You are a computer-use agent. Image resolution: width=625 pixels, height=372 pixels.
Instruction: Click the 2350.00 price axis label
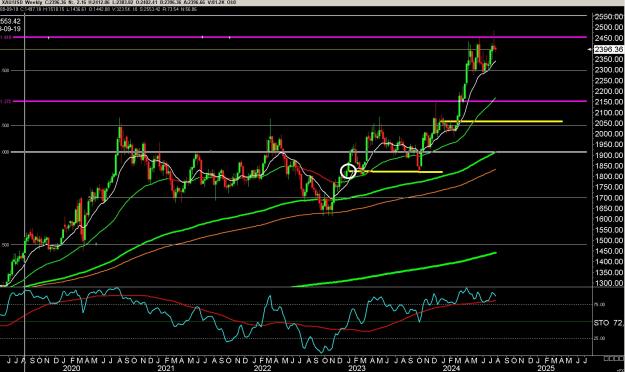(608, 59)
